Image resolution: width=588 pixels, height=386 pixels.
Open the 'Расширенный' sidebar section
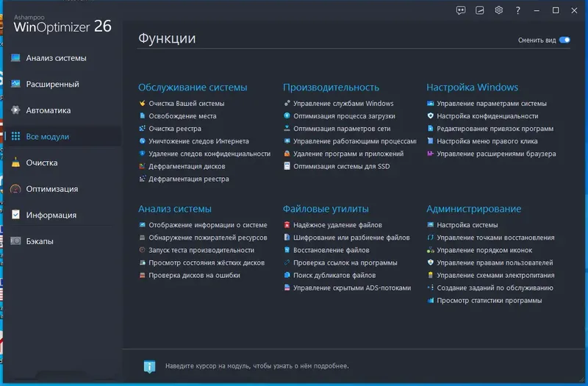point(52,84)
